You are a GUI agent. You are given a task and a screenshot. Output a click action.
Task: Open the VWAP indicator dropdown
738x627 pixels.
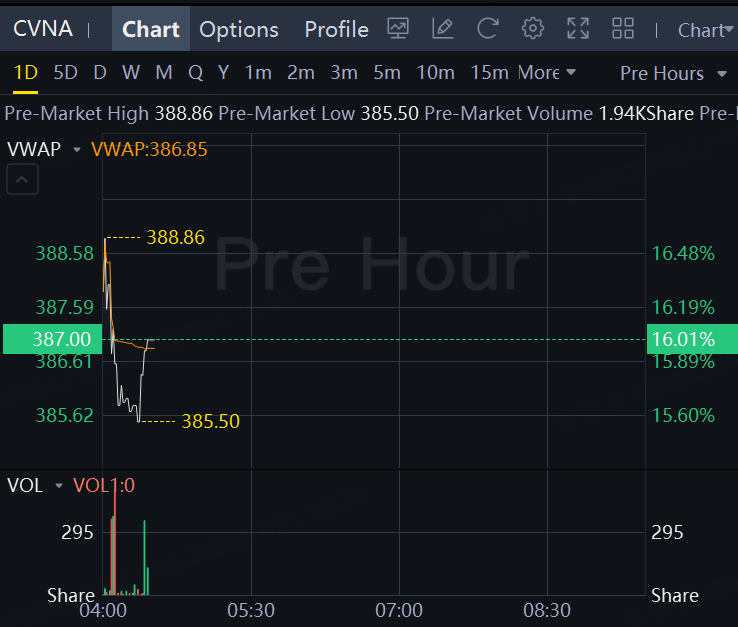(x=77, y=150)
